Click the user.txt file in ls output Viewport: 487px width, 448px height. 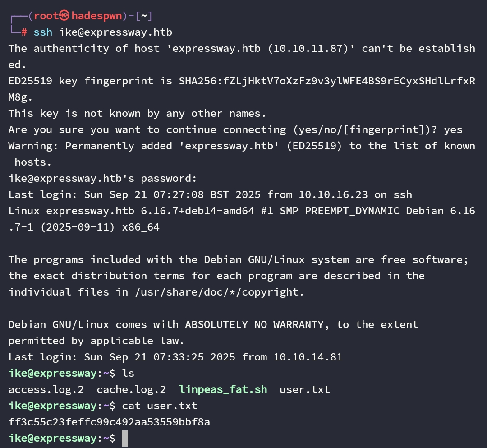pos(304,389)
